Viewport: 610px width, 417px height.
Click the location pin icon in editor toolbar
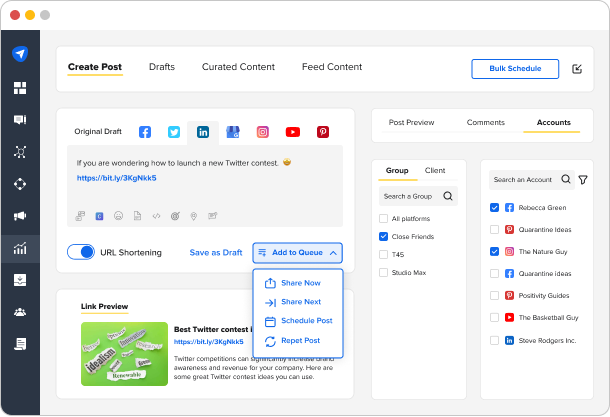[x=193, y=216]
